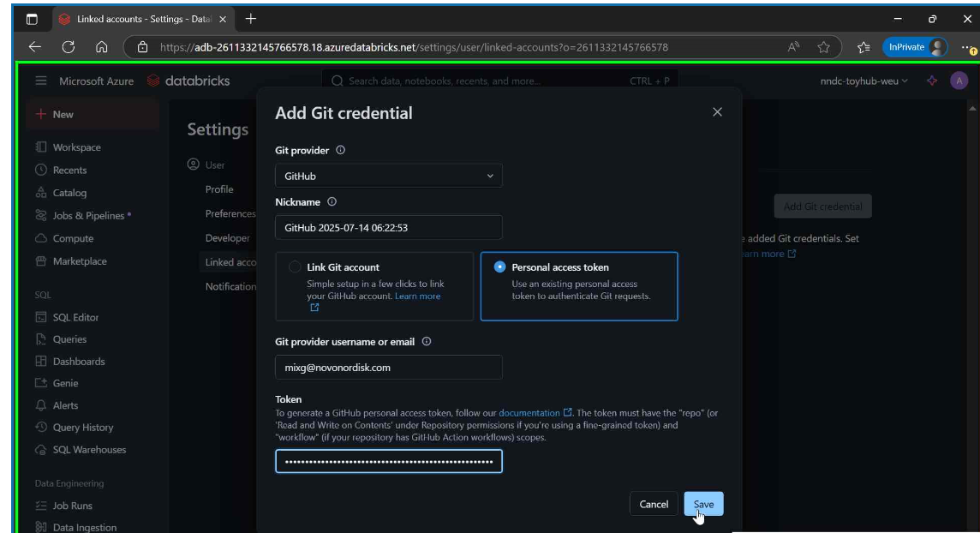Open the Databricks Assistant sparkle icon
The image size is (980, 533).
tap(932, 81)
